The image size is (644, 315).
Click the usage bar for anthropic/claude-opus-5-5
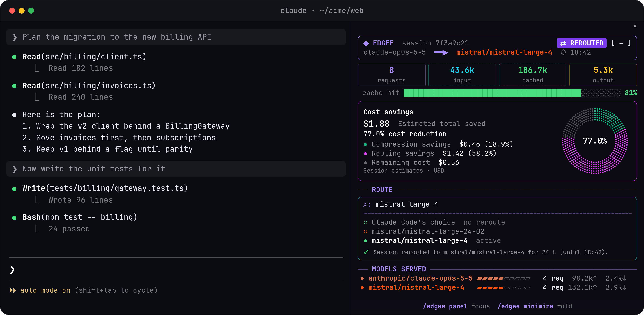coord(503,279)
